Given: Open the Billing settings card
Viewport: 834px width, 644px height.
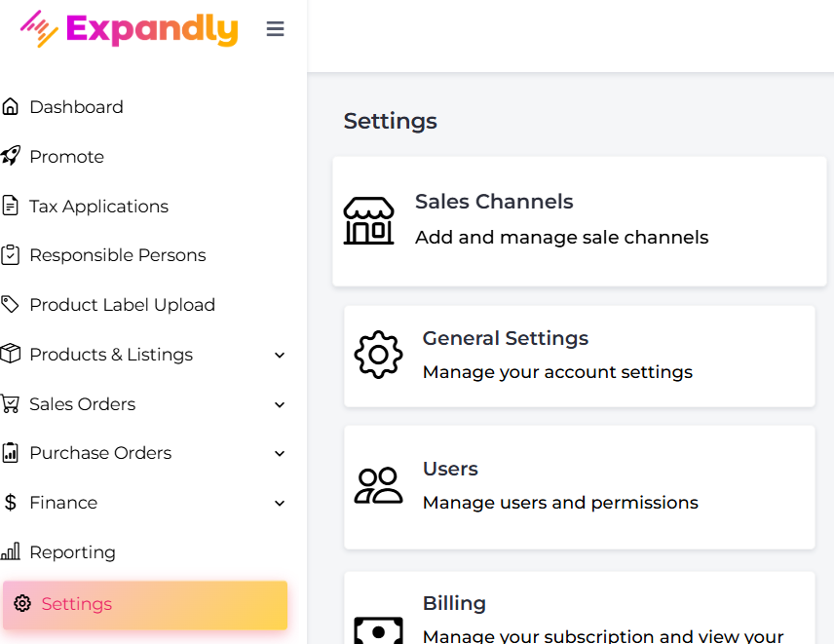Looking at the screenshot, I should click(579, 609).
